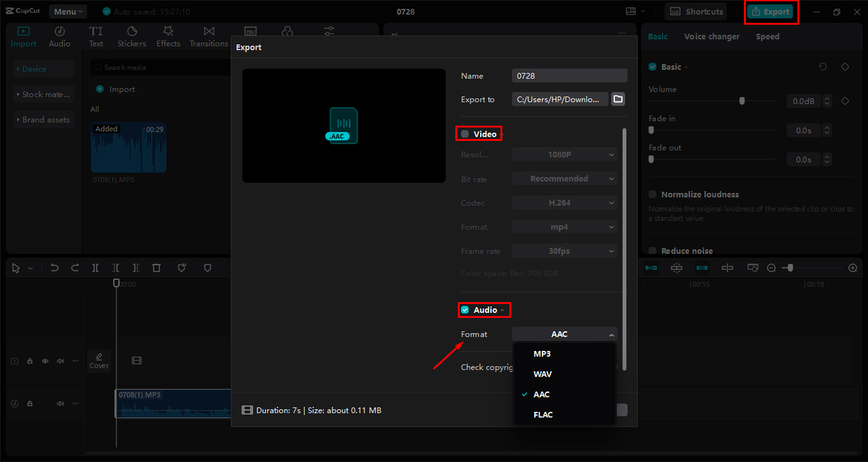Image resolution: width=868 pixels, height=462 pixels.
Task: Open the more options dots on audio track
Action: [x=75, y=404]
